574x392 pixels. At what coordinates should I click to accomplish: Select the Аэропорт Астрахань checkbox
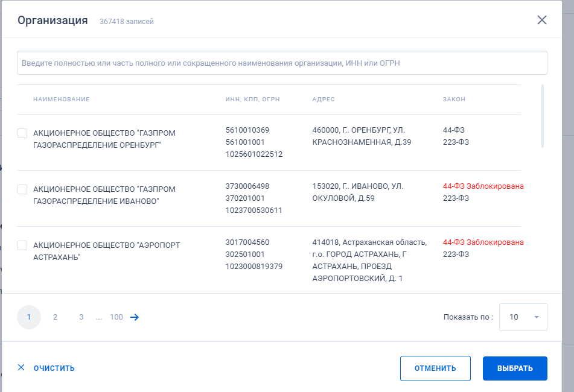coord(22,245)
